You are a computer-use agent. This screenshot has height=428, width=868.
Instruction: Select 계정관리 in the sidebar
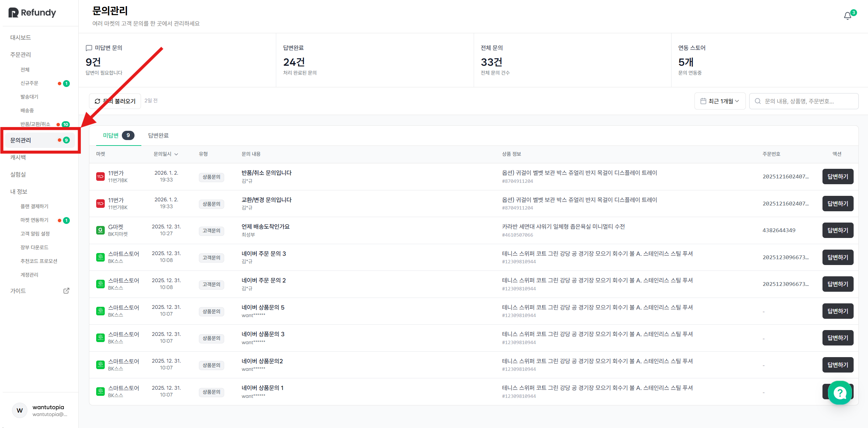[x=29, y=275]
